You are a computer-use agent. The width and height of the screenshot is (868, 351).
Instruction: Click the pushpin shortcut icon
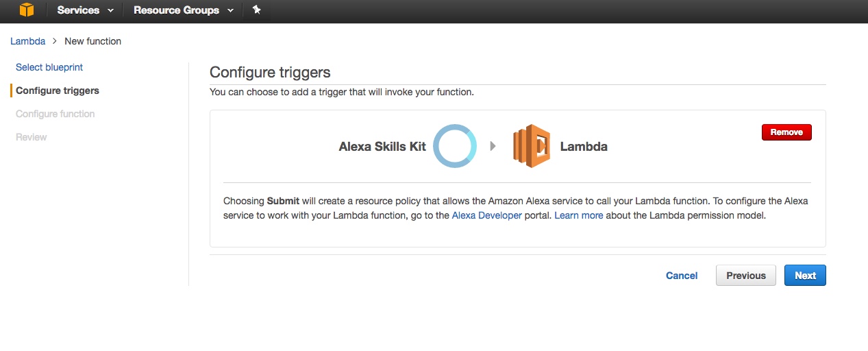tap(256, 10)
